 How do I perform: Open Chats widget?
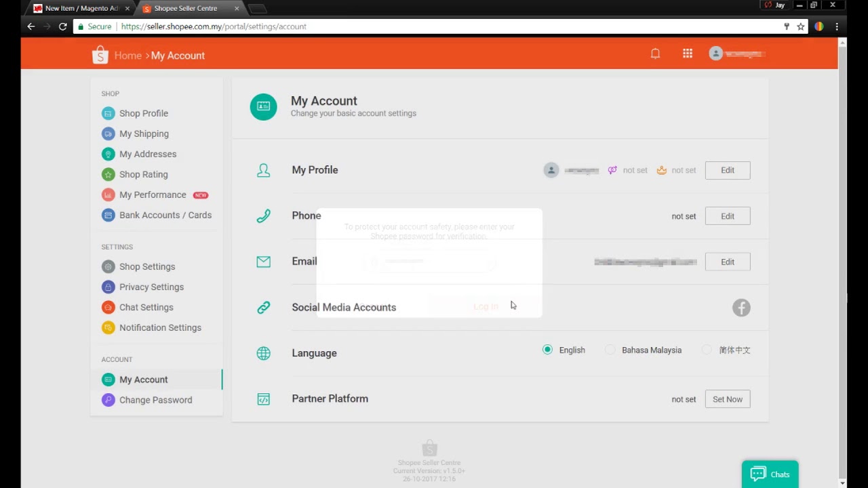(x=770, y=474)
